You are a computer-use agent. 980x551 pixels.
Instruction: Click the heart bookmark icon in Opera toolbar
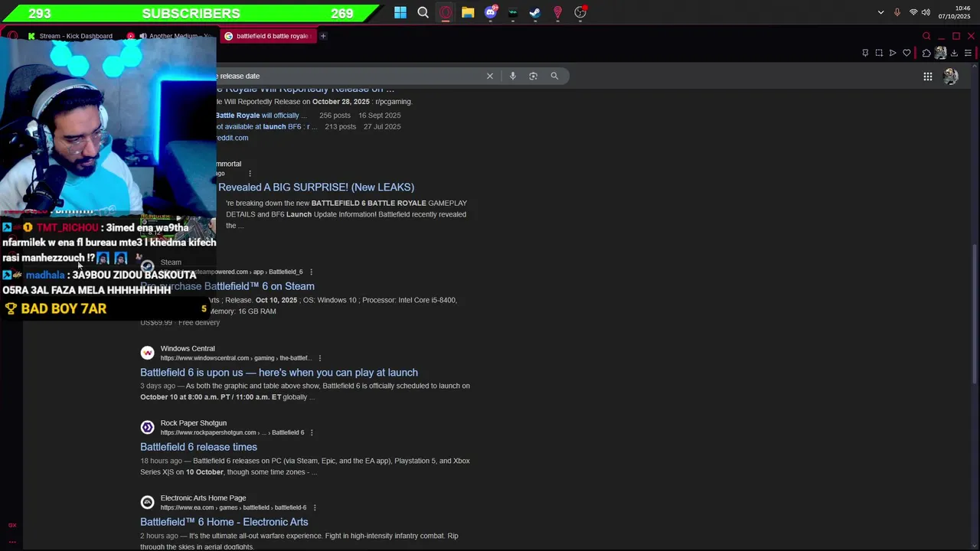[906, 53]
